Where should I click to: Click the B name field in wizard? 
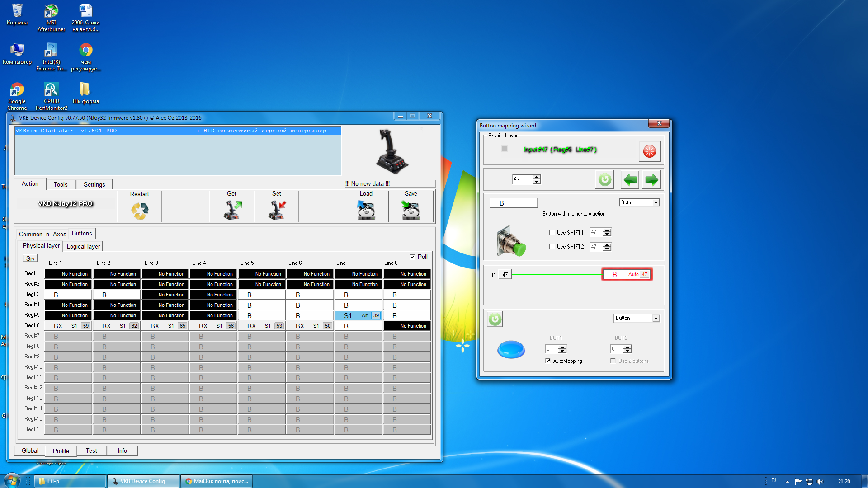click(514, 203)
